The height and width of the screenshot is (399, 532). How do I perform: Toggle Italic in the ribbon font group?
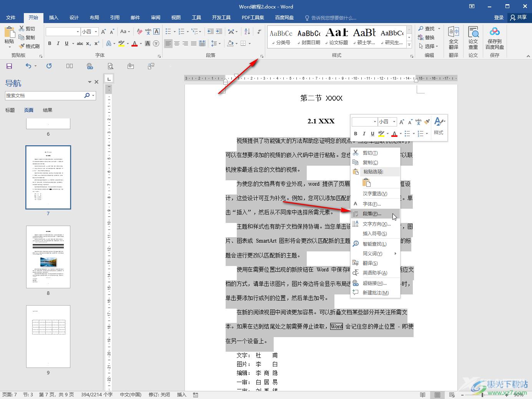pos(58,43)
